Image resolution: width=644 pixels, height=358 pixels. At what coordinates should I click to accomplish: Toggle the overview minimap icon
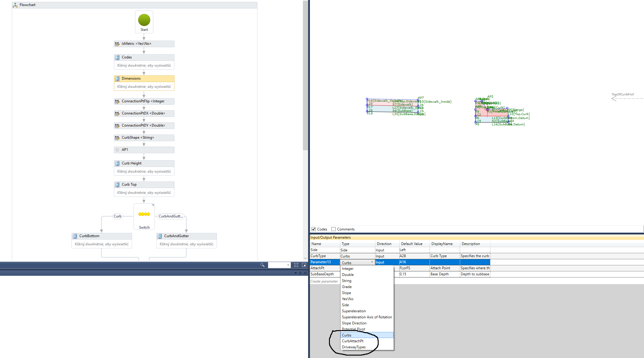(x=304, y=265)
